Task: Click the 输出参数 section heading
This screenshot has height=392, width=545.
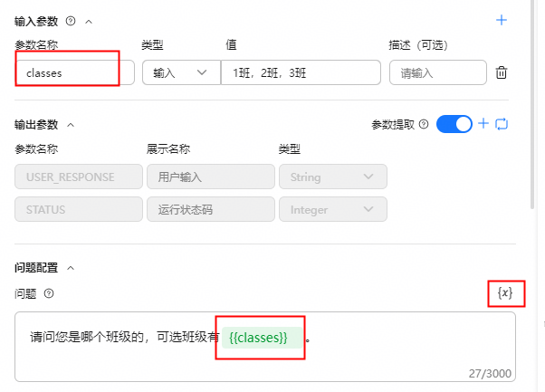Action: tap(36, 124)
